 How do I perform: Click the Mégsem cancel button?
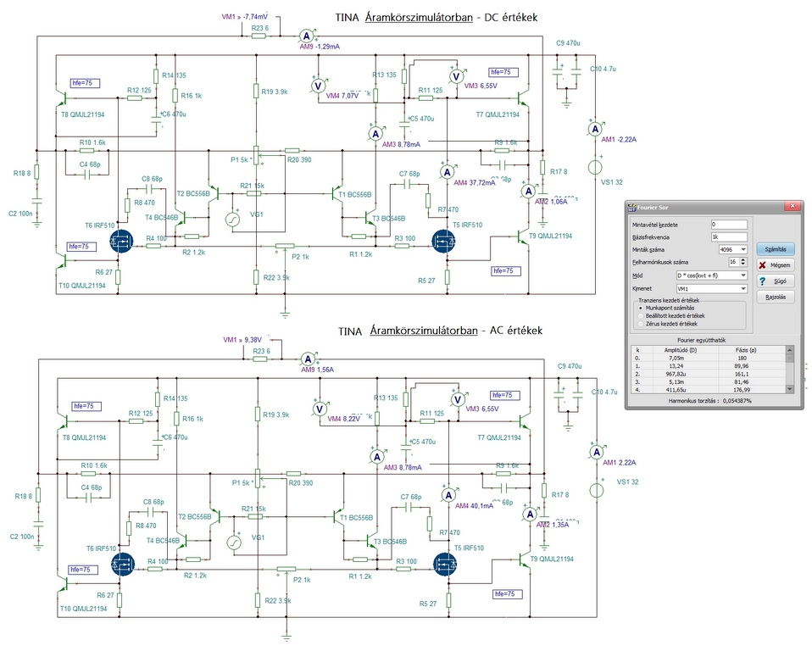[776, 265]
